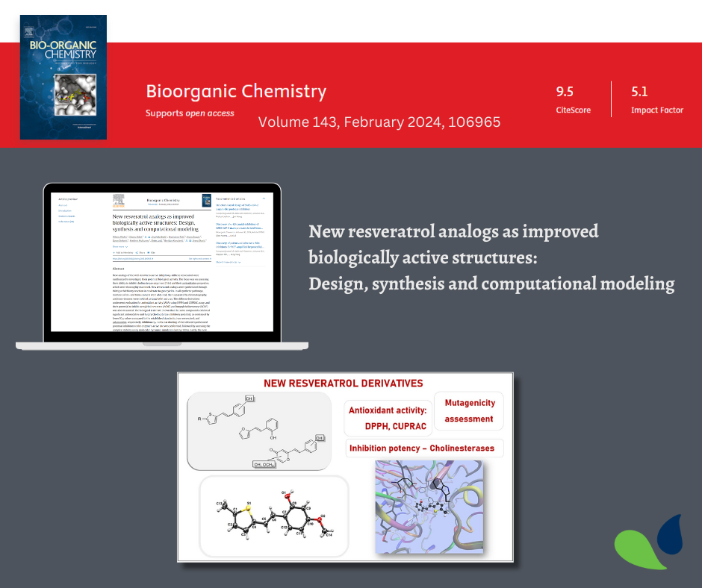
Task: Click the 'Share' action on laptop screen
Action: pos(140,253)
